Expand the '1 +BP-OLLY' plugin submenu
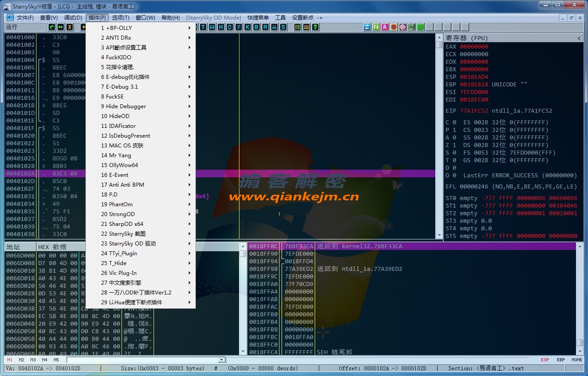This screenshot has width=588, height=376. pos(141,28)
